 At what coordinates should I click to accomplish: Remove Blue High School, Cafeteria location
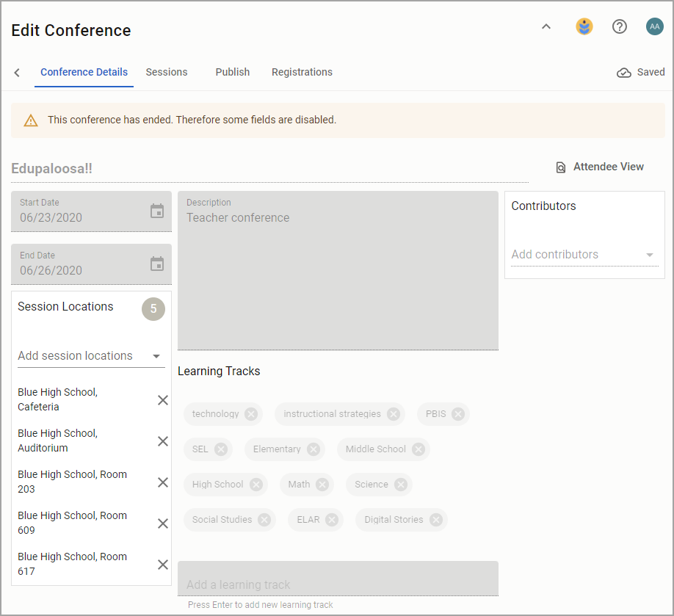(x=163, y=400)
